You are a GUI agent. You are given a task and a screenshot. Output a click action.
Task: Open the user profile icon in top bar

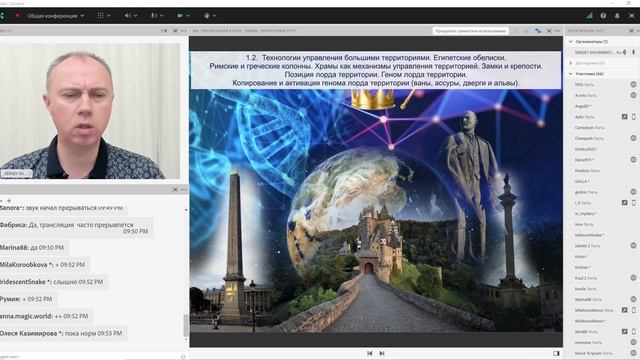[617, 16]
